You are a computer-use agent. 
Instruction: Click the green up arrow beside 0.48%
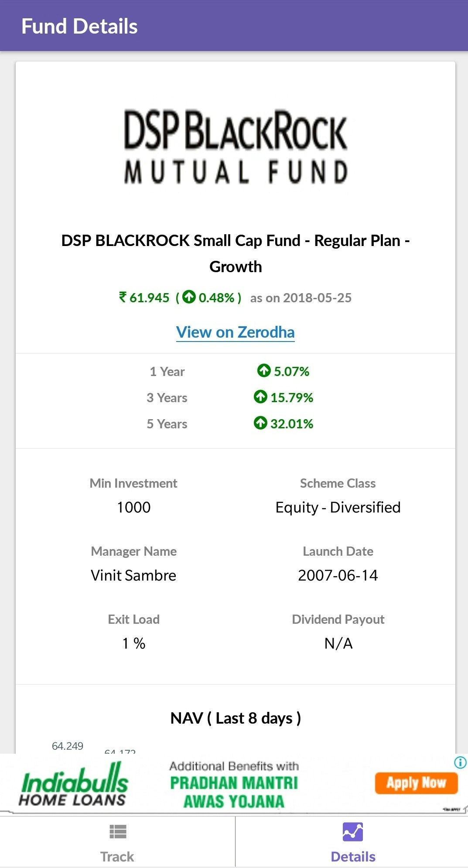coord(188,298)
